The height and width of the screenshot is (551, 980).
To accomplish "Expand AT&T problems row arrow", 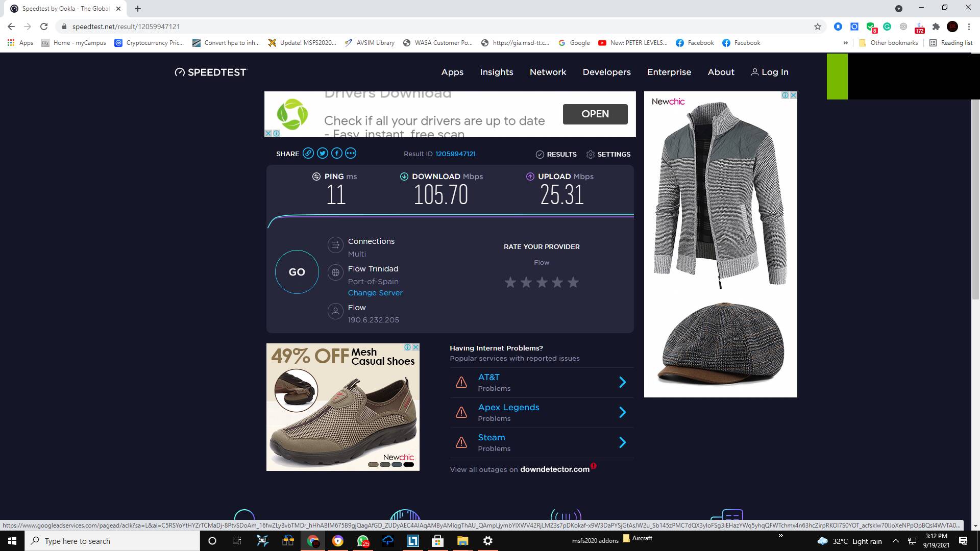I will pyautogui.click(x=622, y=382).
